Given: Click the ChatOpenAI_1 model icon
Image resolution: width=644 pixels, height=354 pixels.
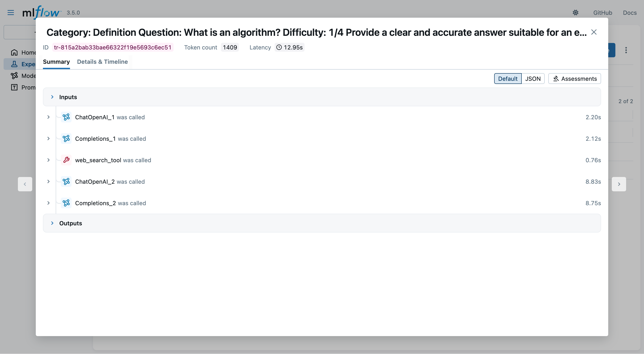Looking at the screenshot, I should [x=66, y=117].
